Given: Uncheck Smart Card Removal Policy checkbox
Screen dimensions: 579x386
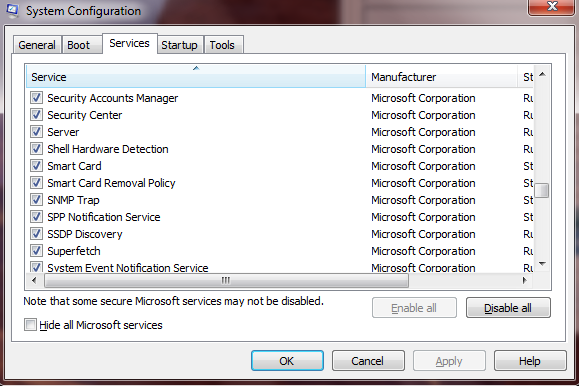Looking at the screenshot, I should click(36, 183).
